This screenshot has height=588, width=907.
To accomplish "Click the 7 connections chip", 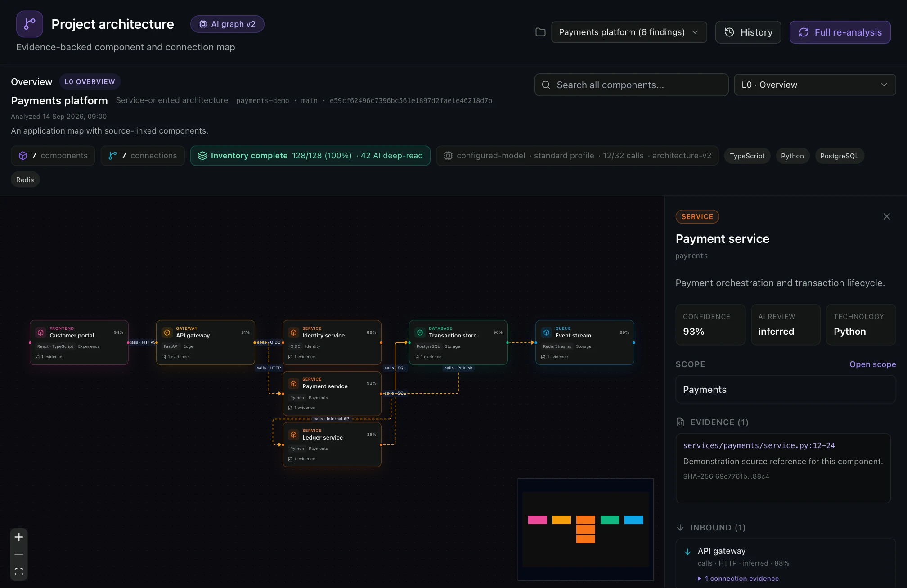I will point(143,156).
